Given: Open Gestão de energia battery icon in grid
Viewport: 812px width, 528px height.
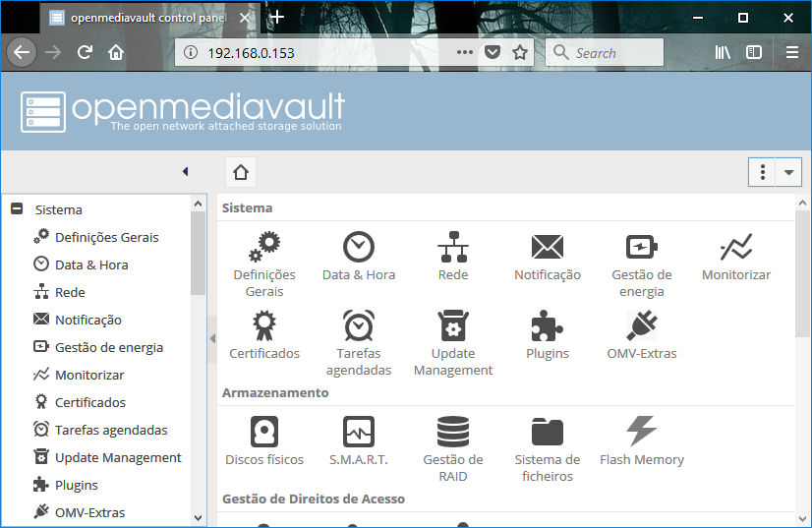Looking at the screenshot, I should coord(642,247).
